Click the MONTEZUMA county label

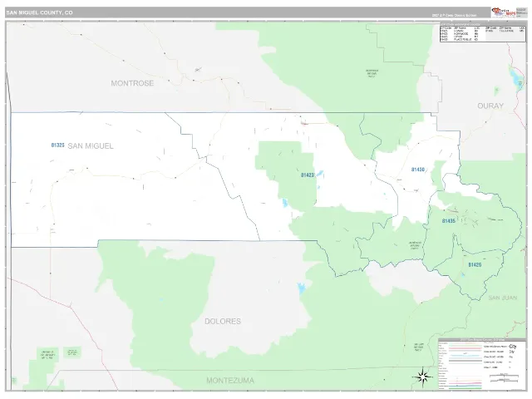pyautogui.click(x=230, y=381)
